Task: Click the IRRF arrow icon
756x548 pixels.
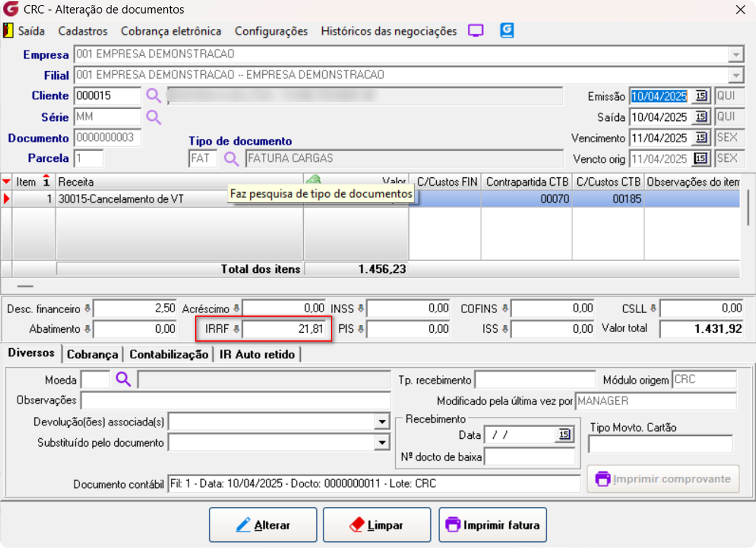Action: pyautogui.click(x=236, y=329)
